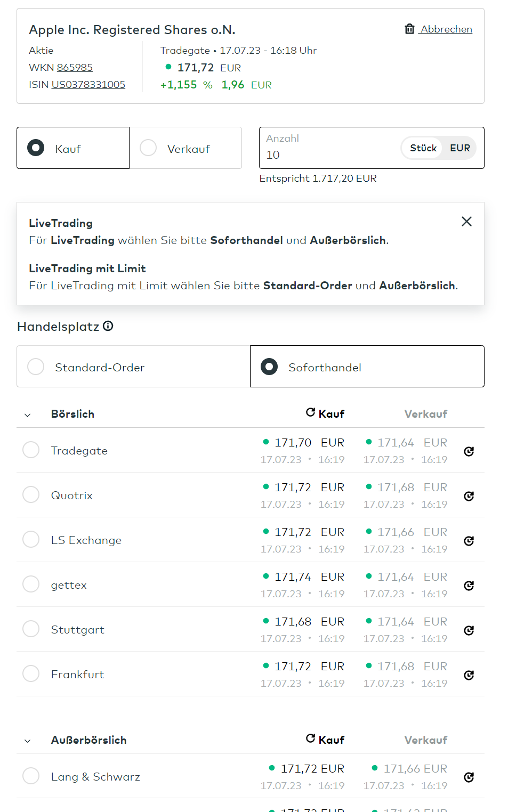Refresh the Quotrix quote
The height and width of the screenshot is (812, 508).
pos(469,496)
